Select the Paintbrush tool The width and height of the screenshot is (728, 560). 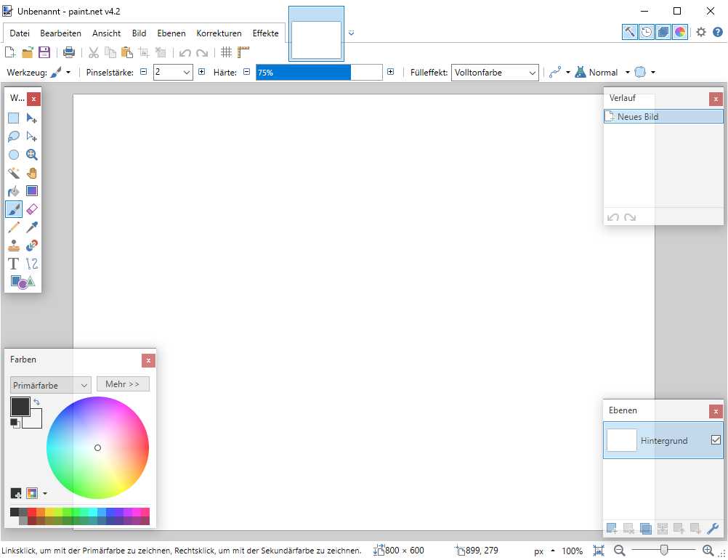click(14, 209)
